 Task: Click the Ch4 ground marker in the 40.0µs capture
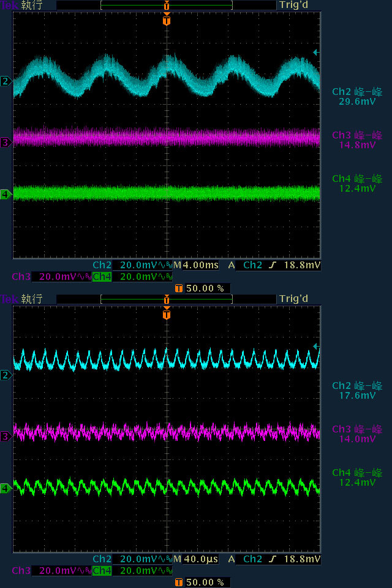coord(6,488)
